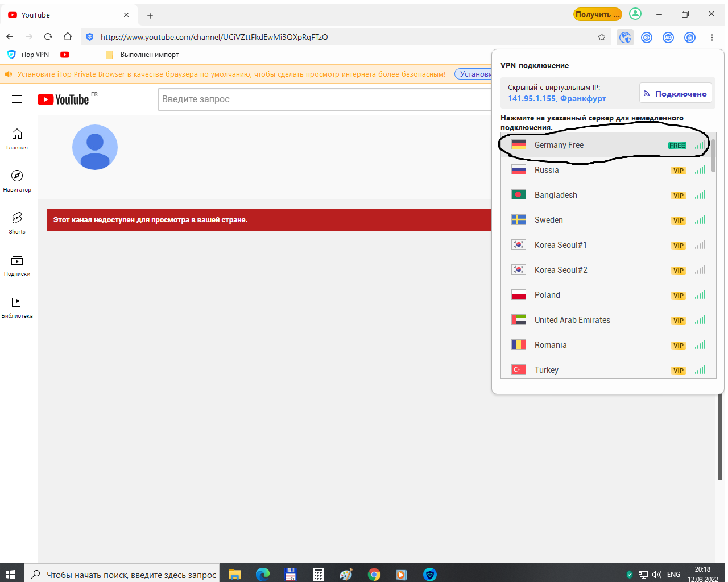
Task: Bookmark page with the star icon
Action: coord(602,37)
